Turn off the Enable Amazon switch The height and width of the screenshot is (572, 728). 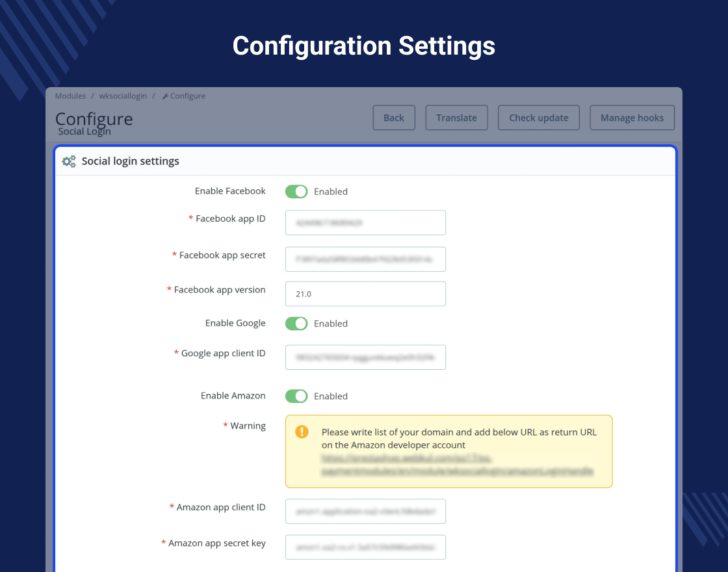point(296,396)
